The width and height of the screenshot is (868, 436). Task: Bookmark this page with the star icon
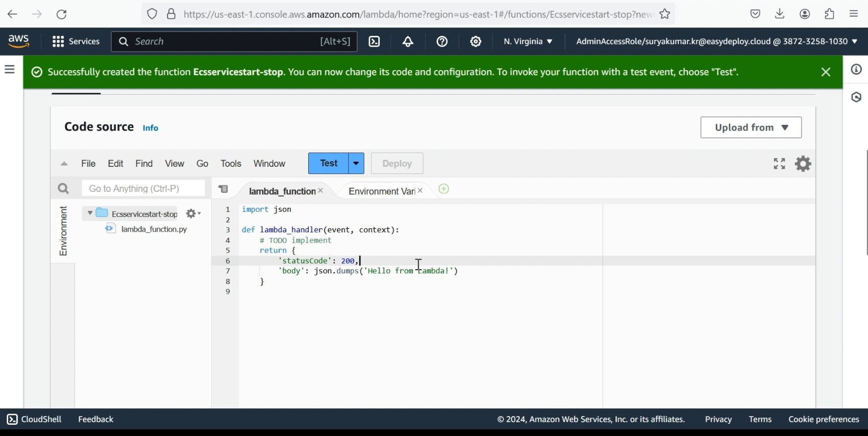pyautogui.click(x=665, y=14)
